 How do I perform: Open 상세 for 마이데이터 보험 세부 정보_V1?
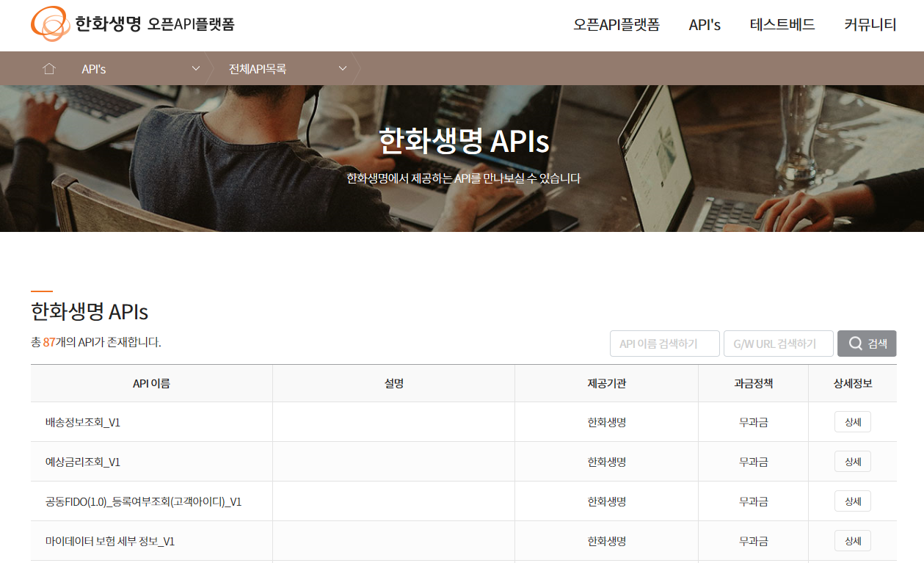point(853,541)
